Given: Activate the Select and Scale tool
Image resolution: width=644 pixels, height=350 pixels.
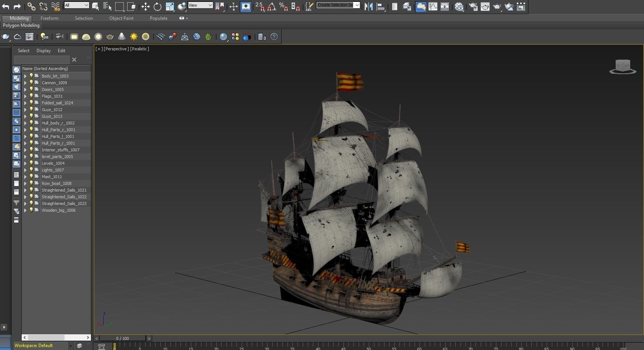Looking at the screenshot, I should [170, 6].
